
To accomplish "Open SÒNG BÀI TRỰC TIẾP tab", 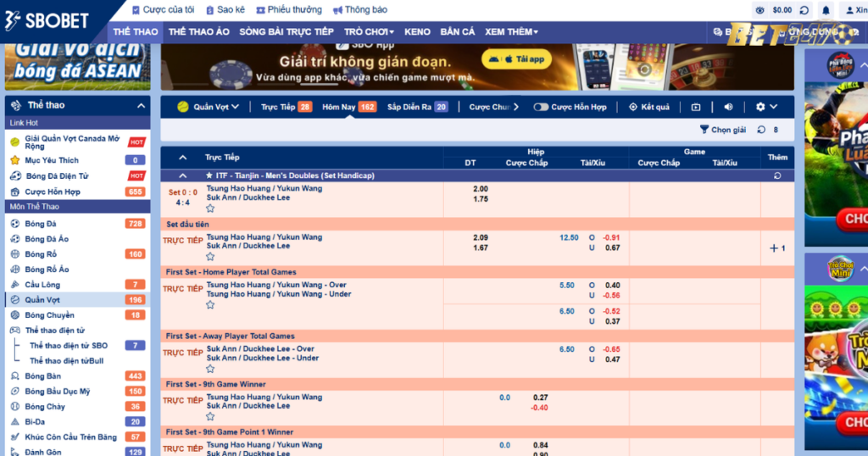I will (287, 31).
